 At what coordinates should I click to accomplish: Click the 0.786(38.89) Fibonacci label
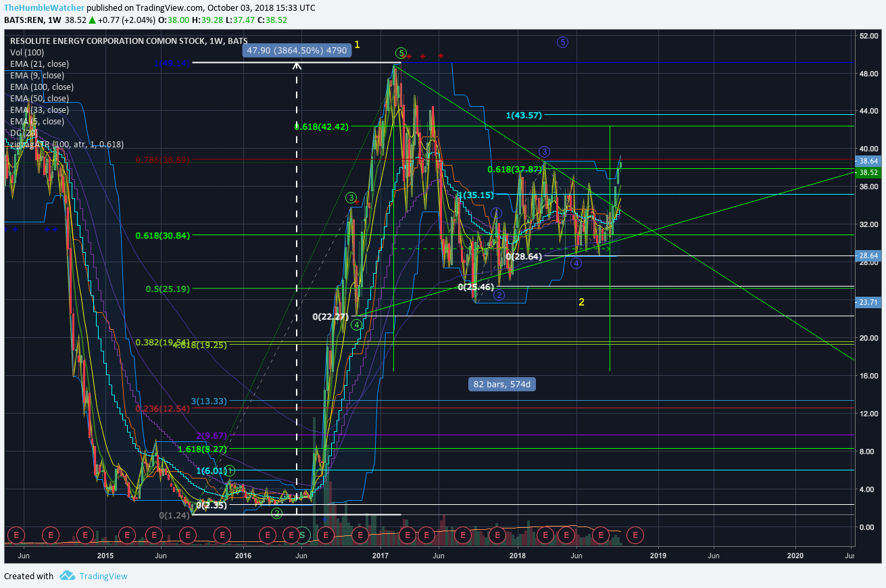162,160
